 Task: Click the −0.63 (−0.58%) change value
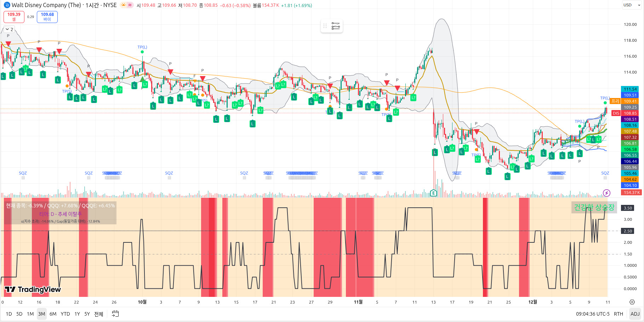click(x=235, y=5)
